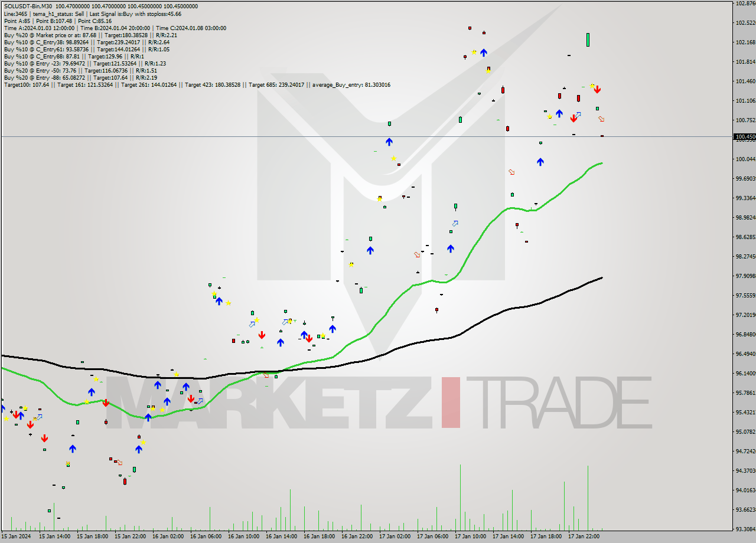Screen dimensions: 756x543
Task: Click the '16 Jan 06:00' time axis label
Action: pos(206,537)
